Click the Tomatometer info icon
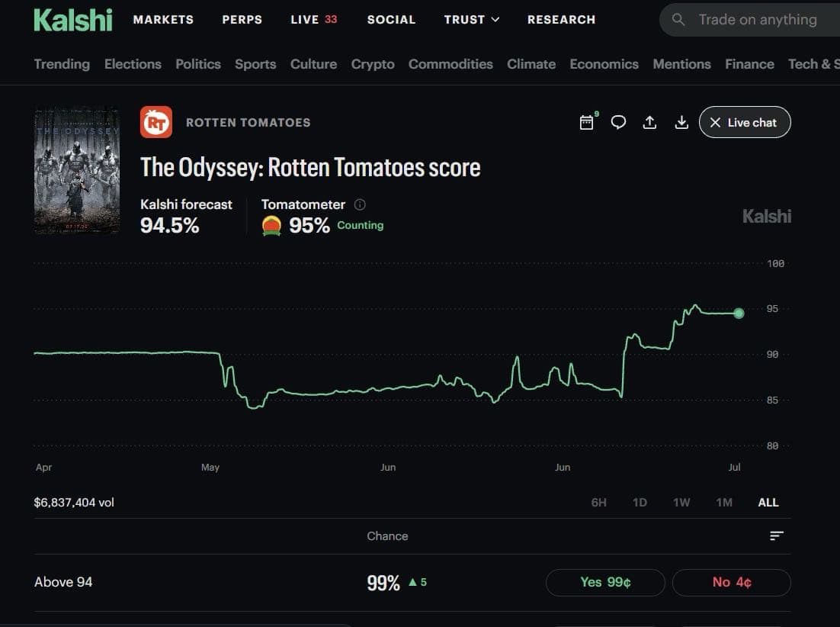The image size is (840, 627). coord(360,204)
